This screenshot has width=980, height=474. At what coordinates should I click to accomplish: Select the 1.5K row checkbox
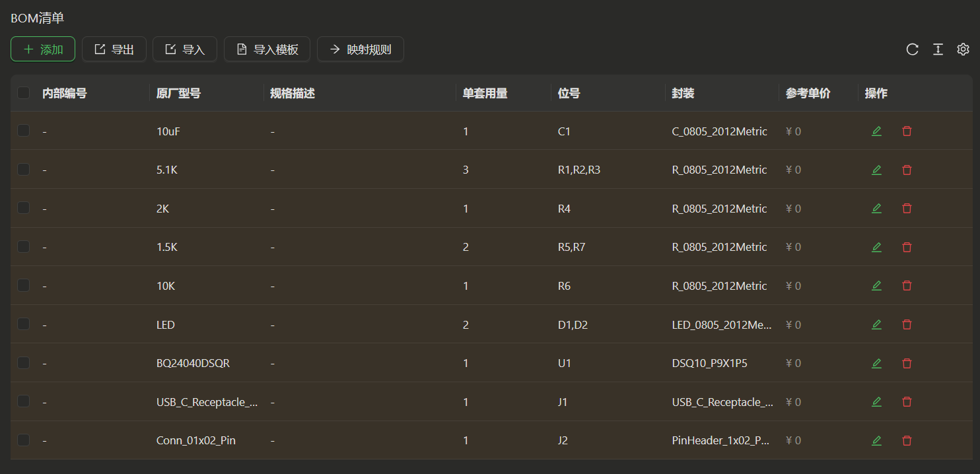click(24, 247)
